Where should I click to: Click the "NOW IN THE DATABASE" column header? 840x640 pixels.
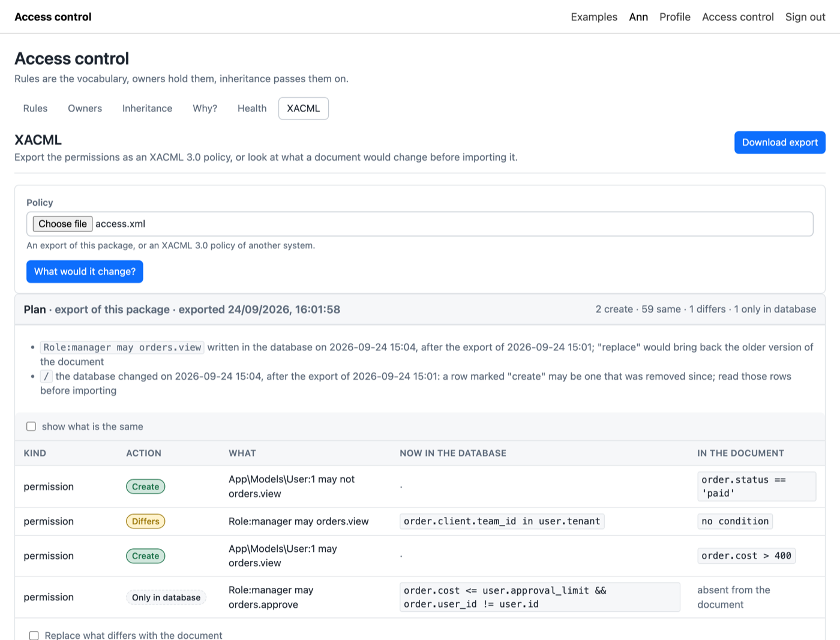click(x=453, y=453)
